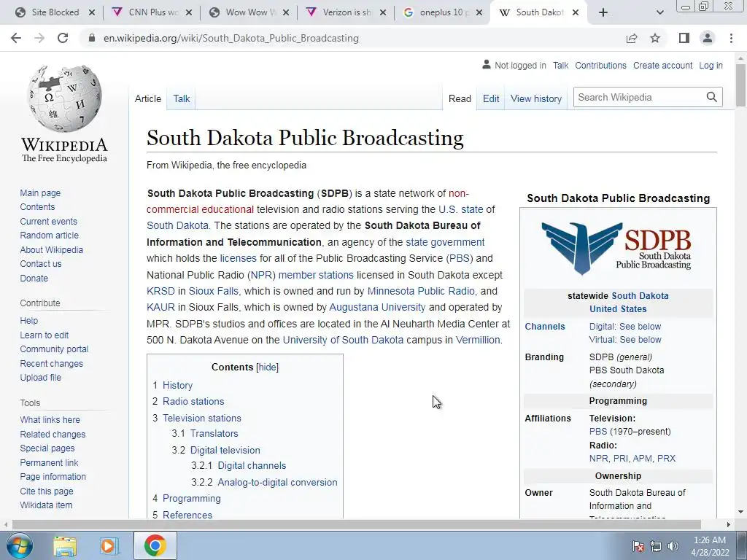Open Random article link

[x=49, y=236]
